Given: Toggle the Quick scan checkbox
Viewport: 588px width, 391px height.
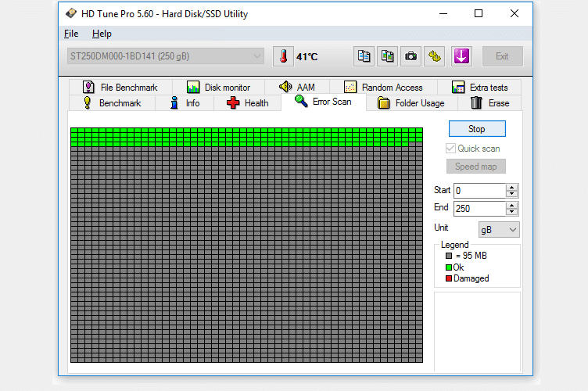Looking at the screenshot, I should 450,149.
